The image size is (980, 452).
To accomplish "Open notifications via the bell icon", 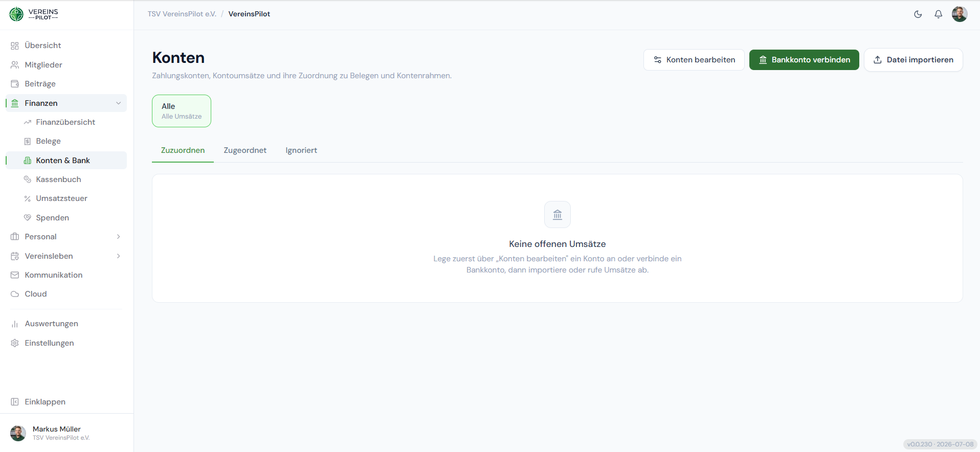I will pyautogui.click(x=939, y=14).
